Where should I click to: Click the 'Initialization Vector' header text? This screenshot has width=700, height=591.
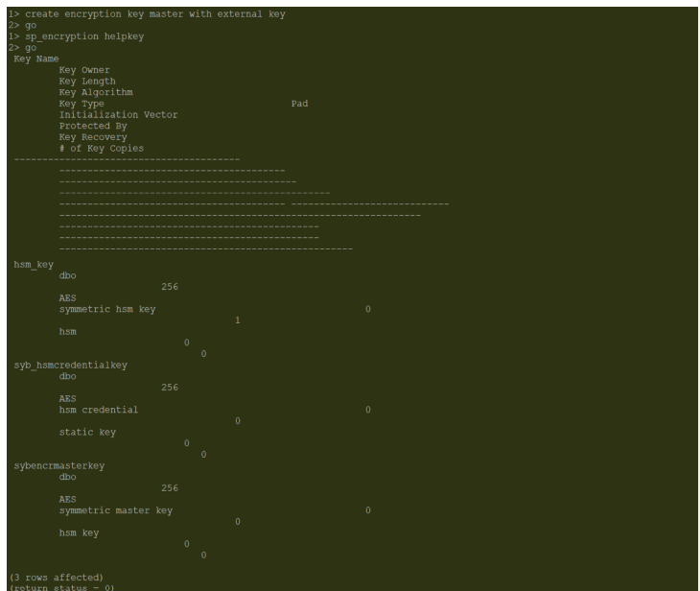(x=118, y=115)
